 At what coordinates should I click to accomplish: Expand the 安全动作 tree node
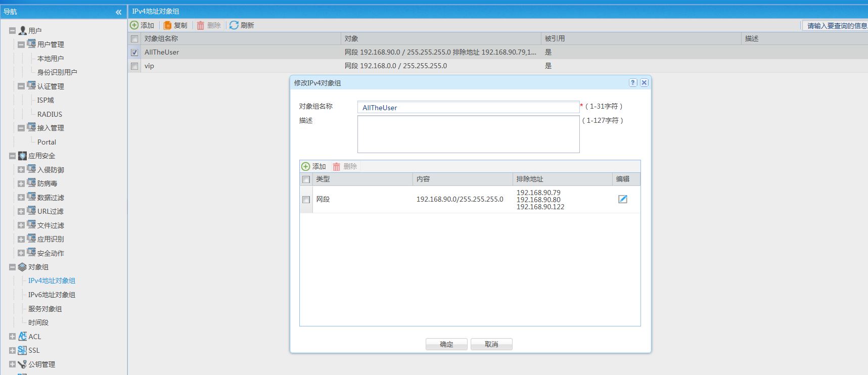tap(21, 253)
